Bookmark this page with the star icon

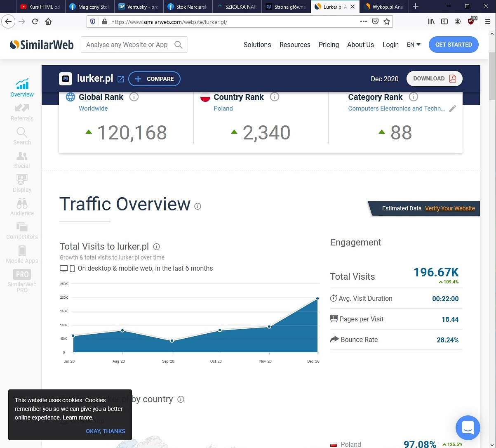pos(387,21)
